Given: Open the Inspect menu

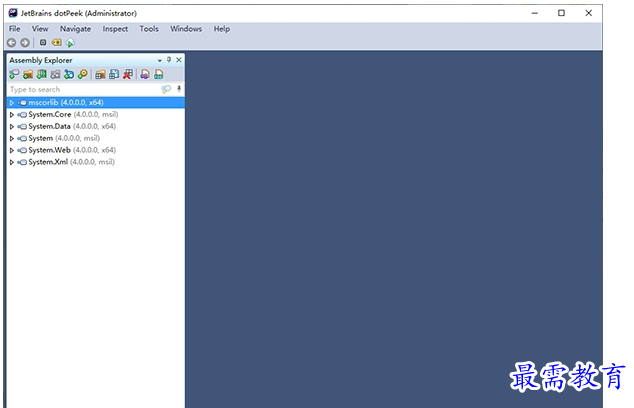Looking at the screenshot, I should point(115,29).
